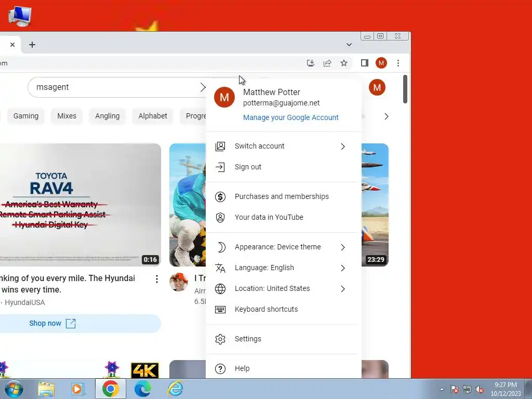The width and height of the screenshot is (532, 399).
Task: Select the Mixes filter chip
Action: click(67, 116)
